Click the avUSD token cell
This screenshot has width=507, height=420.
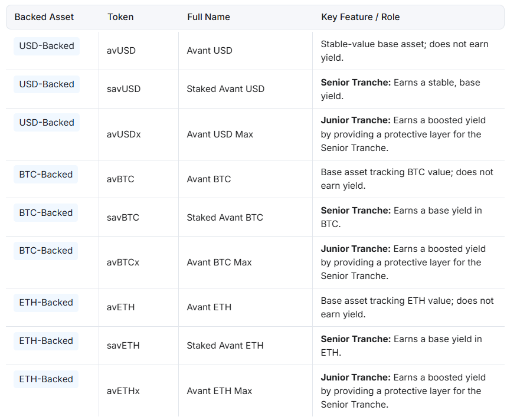121,51
